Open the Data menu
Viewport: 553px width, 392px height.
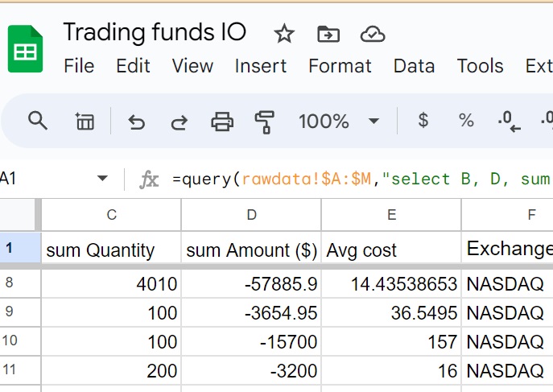[x=414, y=66]
